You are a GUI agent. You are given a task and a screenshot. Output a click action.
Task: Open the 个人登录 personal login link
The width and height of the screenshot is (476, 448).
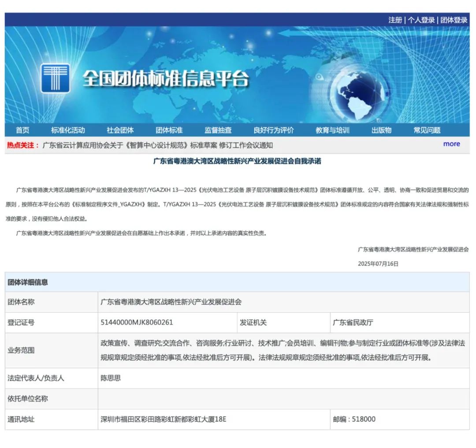[x=421, y=20]
